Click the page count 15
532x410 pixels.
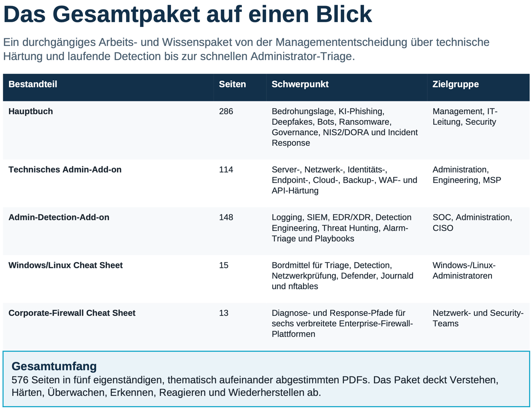(223, 265)
